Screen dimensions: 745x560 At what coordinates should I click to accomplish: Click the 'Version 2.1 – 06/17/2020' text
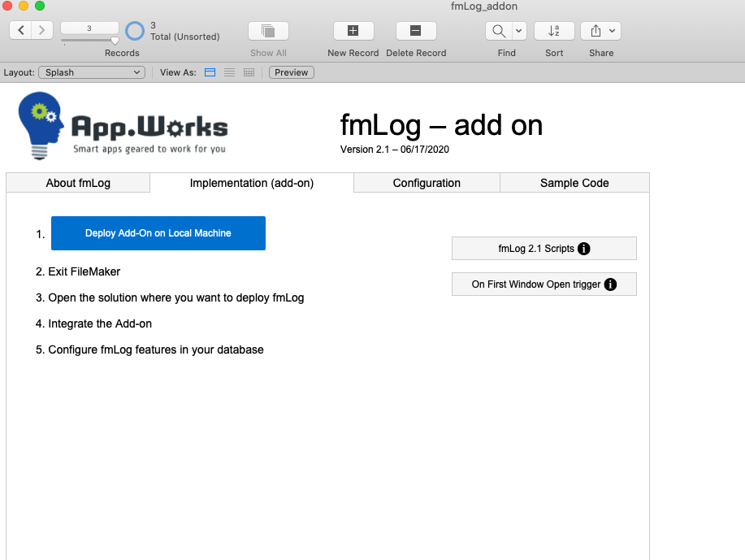394,150
